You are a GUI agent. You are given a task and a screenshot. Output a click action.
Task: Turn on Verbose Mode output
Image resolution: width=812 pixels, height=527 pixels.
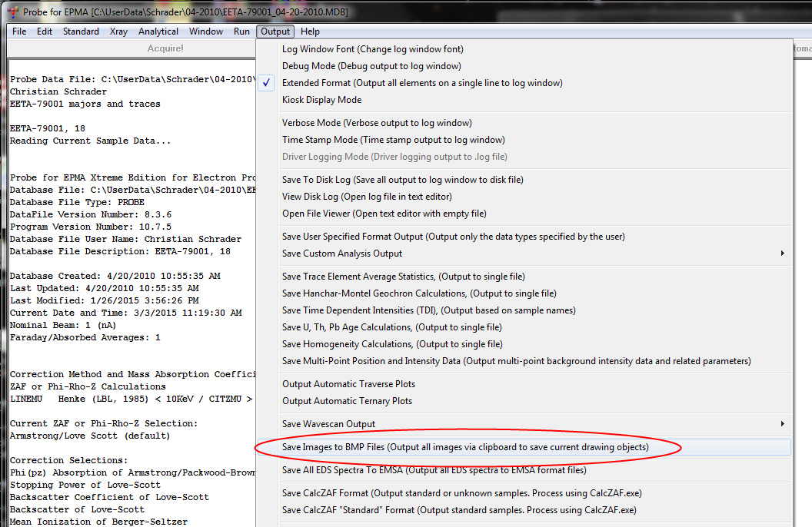377,123
